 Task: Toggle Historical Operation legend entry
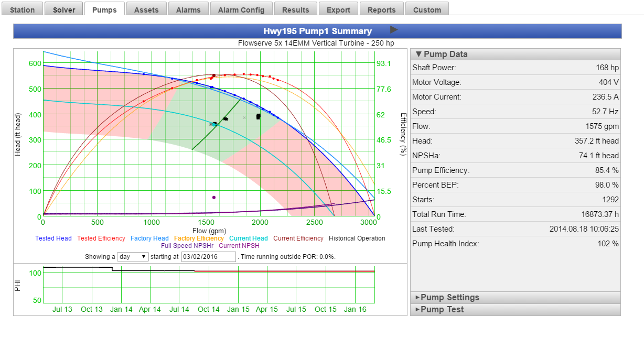click(357, 238)
